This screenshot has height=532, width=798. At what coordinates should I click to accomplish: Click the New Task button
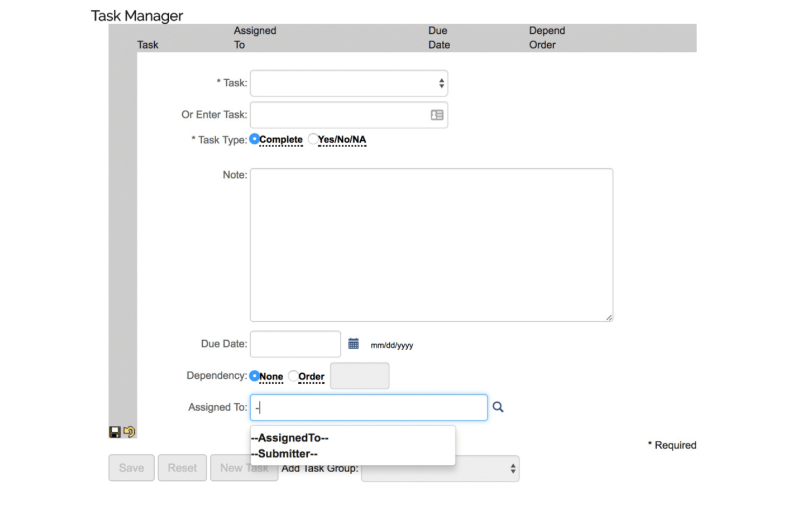click(244, 468)
